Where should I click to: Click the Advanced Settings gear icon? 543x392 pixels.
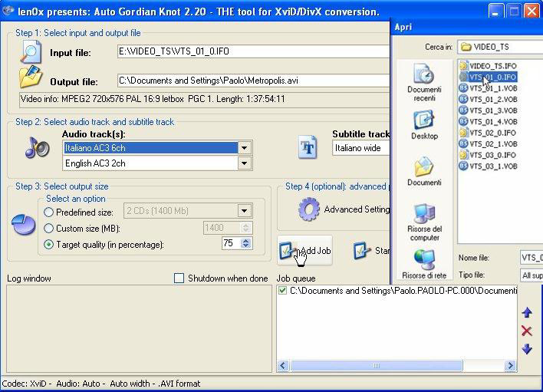[308, 209]
